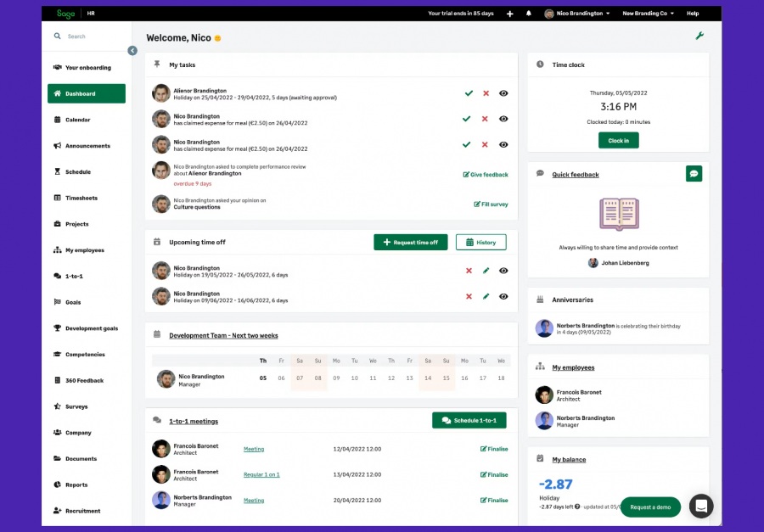Click the plus icon in top bar
This screenshot has height=532, width=764.
pos(509,14)
